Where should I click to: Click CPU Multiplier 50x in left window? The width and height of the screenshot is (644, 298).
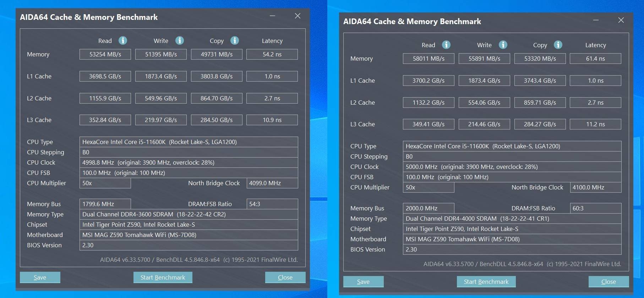click(105, 183)
